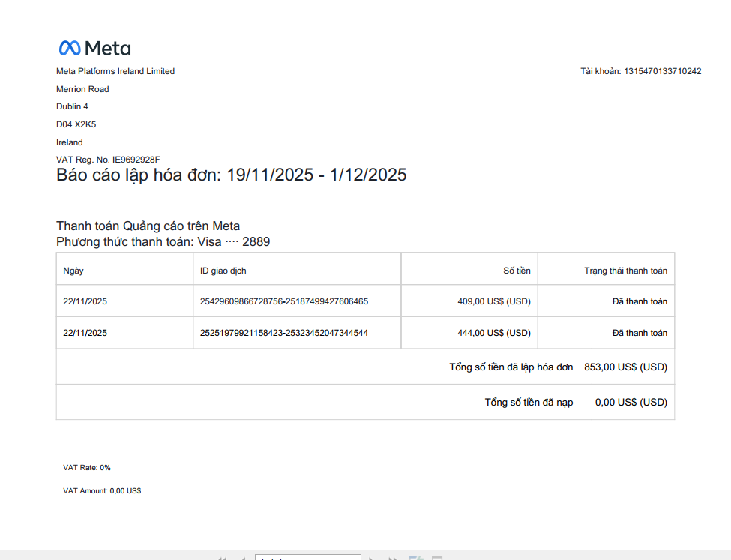Click the "Trạng thái thanh toán" column header
Image resolution: width=731 pixels, height=560 pixels.
pyautogui.click(x=625, y=271)
